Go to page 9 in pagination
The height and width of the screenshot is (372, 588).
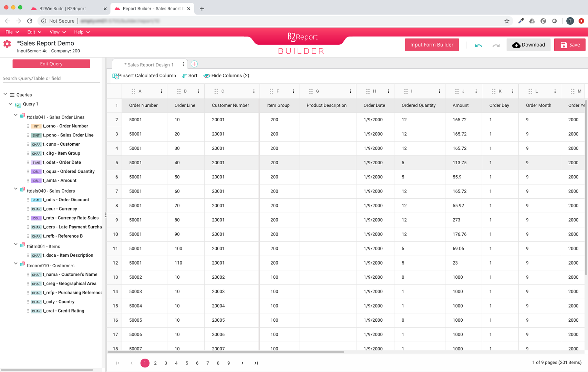tap(229, 363)
